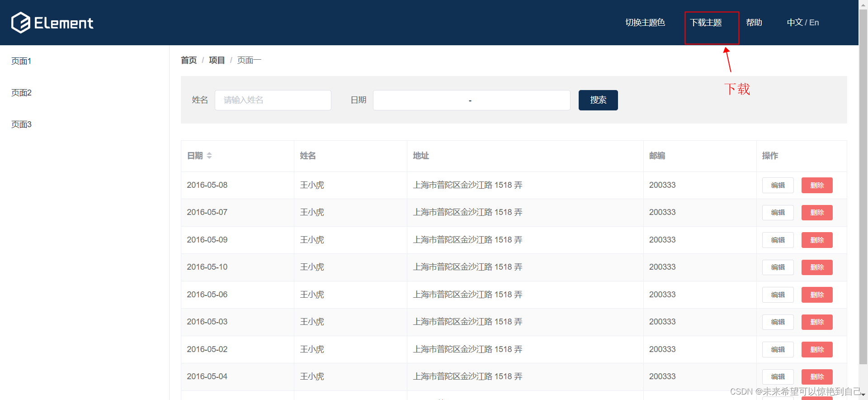The height and width of the screenshot is (400, 868).
Task: Click the 操作 column header
Action: click(770, 156)
